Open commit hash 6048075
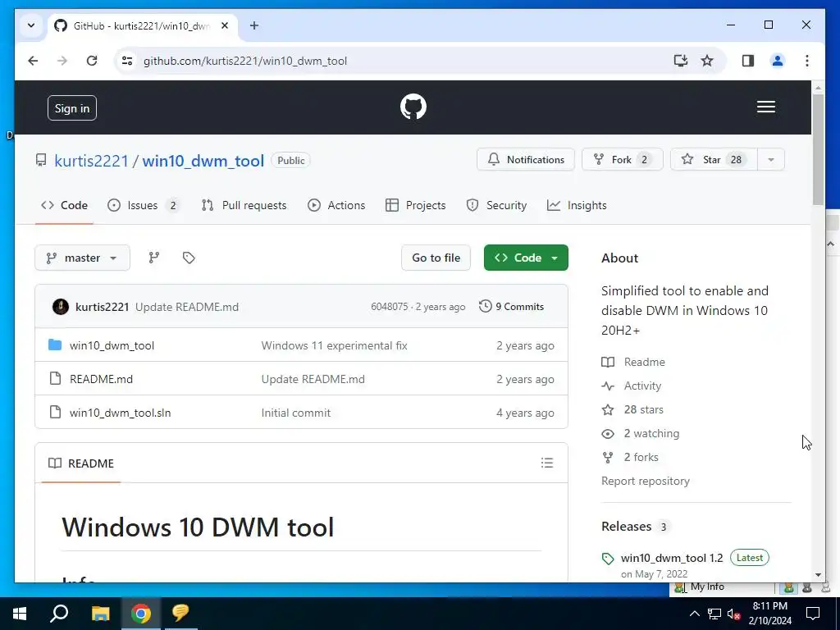 [x=390, y=307]
